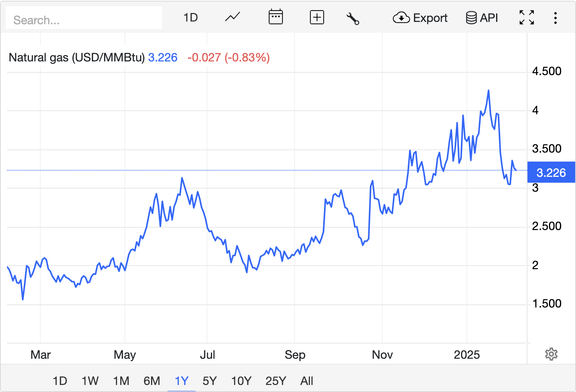Select the All time range
576x392 pixels.
[x=307, y=381]
